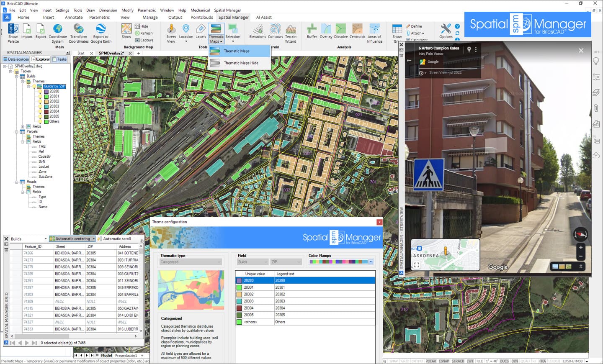Switch to the Data sources tab
Image resolution: width=603 pixels, height=364 pixels.
[16, 59]
